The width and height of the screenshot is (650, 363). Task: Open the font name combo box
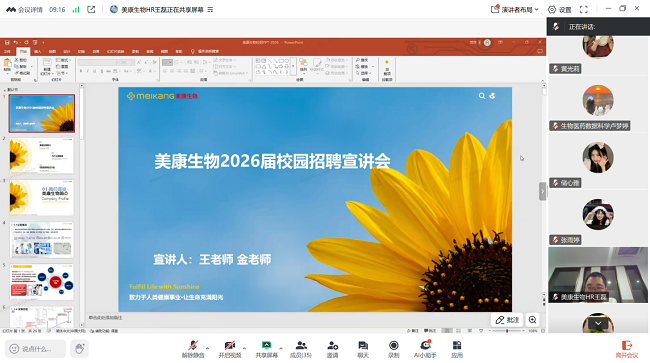point(98,62)
